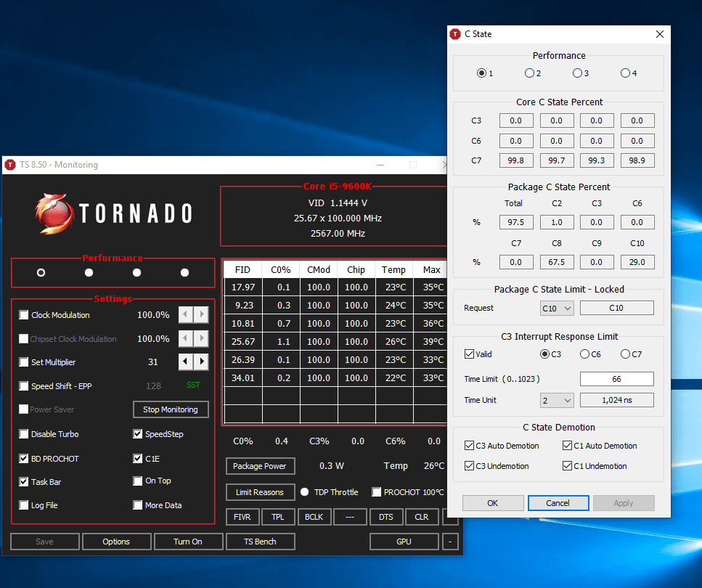
Task: Select Performance profile 2 in C State window
Action: tap(530, 73)
